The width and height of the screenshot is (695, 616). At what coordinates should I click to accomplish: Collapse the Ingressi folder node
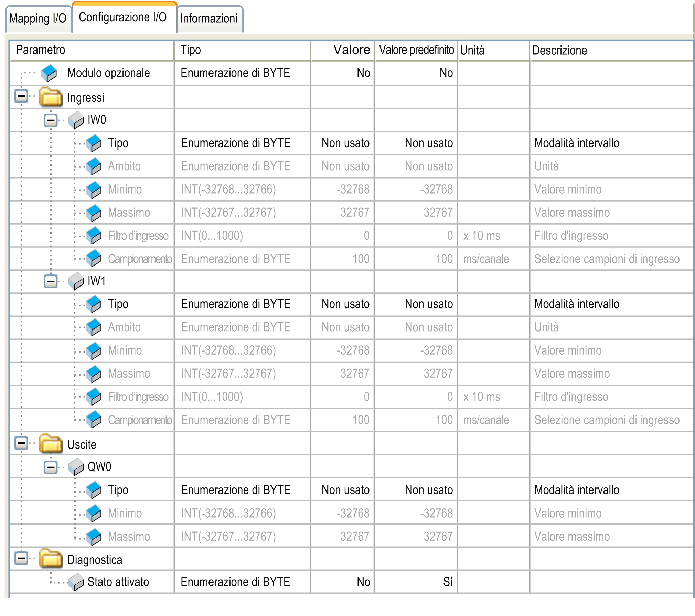coord(21,96)
